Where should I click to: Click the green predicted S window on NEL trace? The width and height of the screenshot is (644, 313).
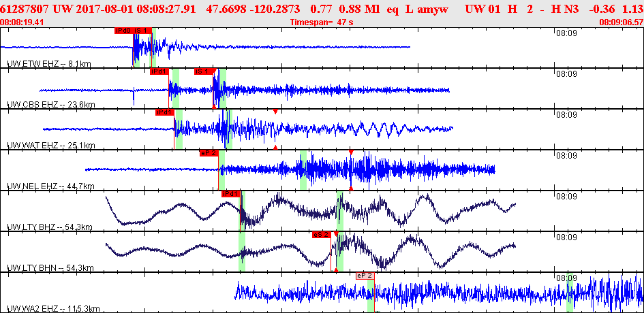[x=303, y=170]
